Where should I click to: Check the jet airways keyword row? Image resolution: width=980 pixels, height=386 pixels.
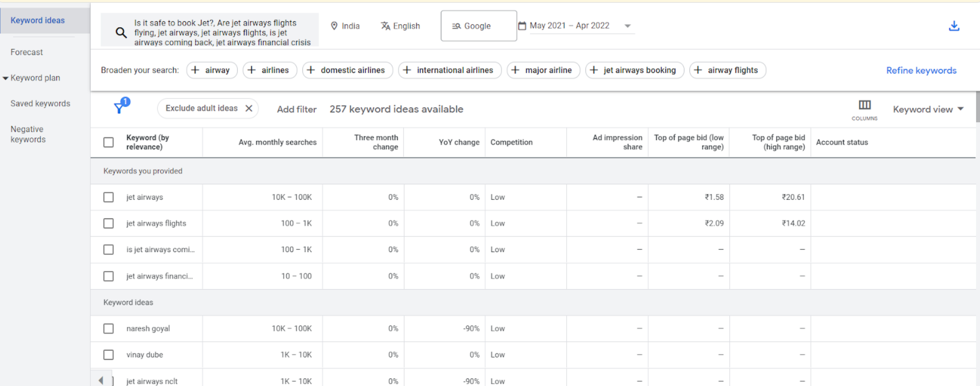click(108, 197)
